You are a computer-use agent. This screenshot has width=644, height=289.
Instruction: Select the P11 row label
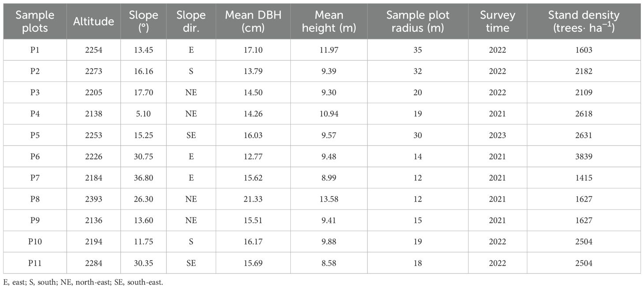[35, 263]
